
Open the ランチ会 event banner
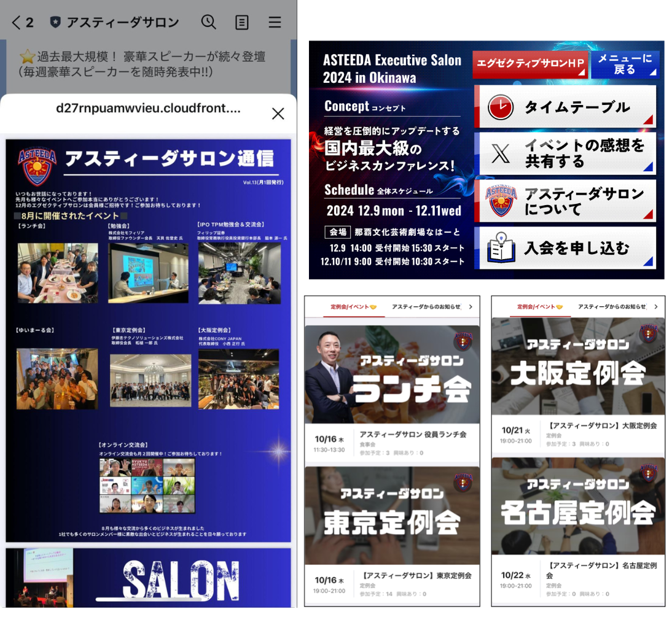(392, 374)
